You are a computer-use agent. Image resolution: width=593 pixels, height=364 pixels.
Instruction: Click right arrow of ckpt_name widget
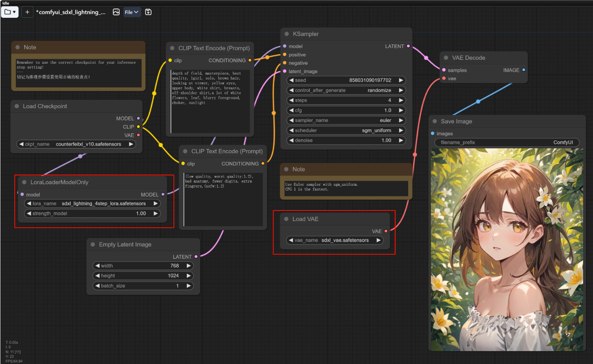coord(131,144)
